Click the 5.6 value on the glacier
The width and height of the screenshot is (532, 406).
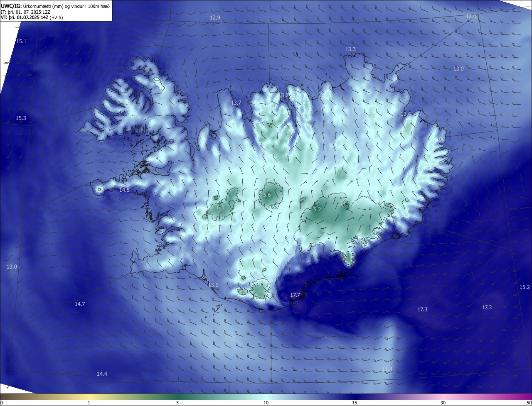(x=267, y=195)
